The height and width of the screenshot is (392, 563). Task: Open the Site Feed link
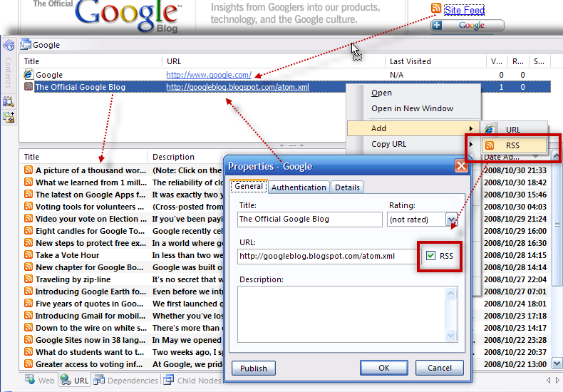[x=464, y=10]
